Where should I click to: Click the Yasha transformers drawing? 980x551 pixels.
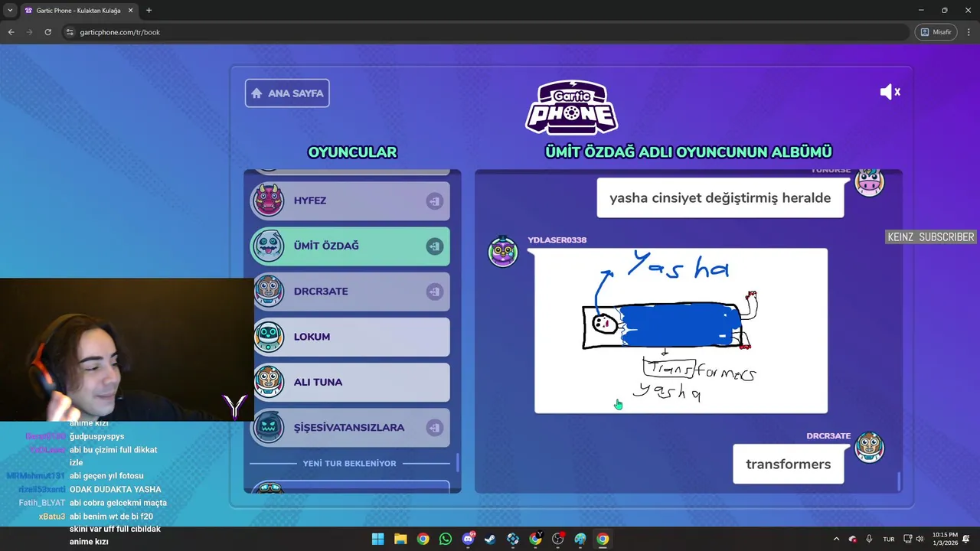[681, 331]
